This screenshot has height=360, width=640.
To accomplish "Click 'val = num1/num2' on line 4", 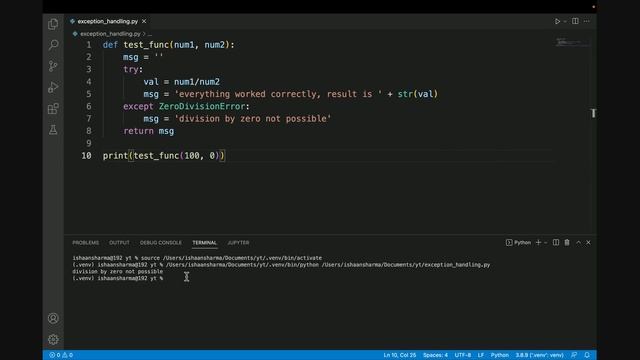I will 182,82.
